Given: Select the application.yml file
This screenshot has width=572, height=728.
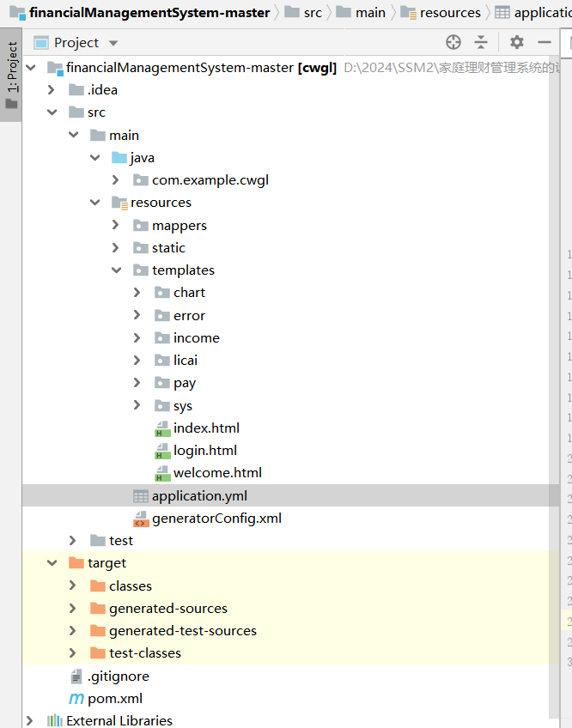Looking at the screenshot, I should (199, 496).
